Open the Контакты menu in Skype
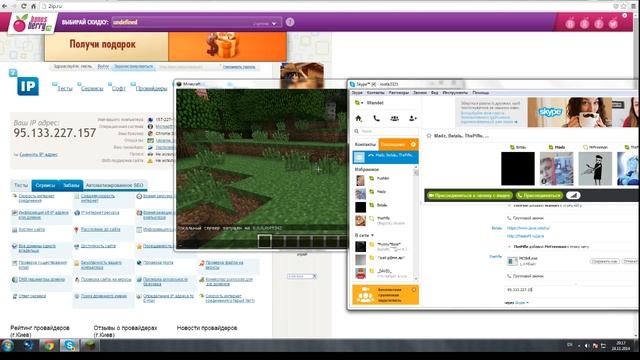 click(x=376, y=93)
